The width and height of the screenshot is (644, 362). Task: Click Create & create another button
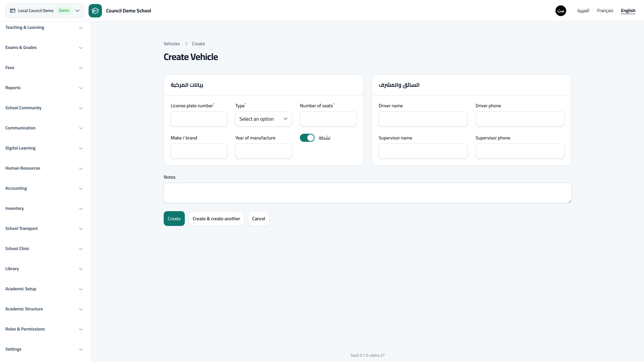click(216, 219)
